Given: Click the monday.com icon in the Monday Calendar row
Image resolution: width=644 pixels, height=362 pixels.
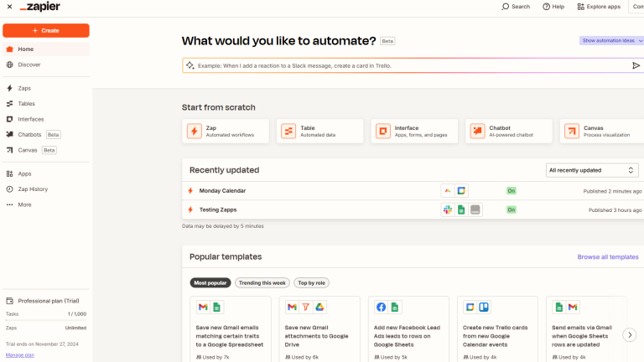Looking at the screenshot, I should (448, 191).
